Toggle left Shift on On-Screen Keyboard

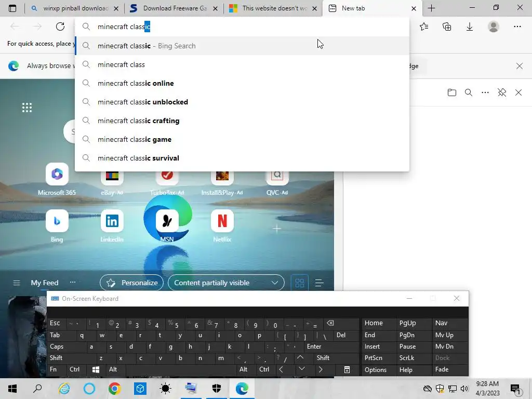pyautogui.click(x=71, y=358)
